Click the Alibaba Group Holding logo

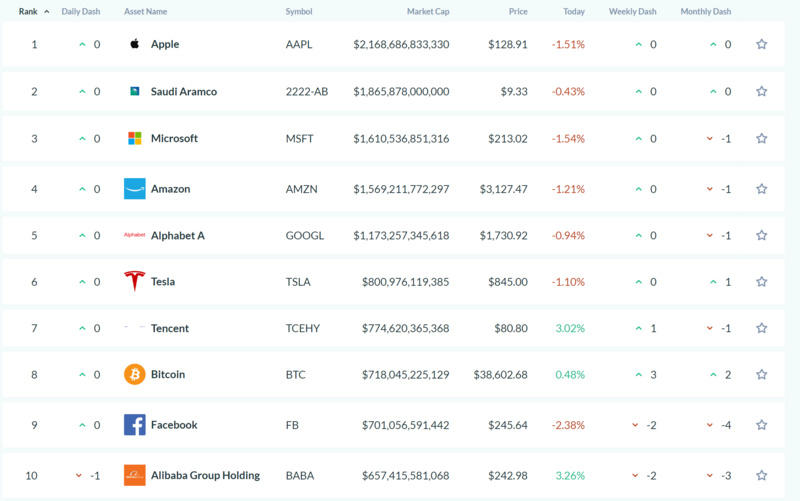[x=134, y=475]
